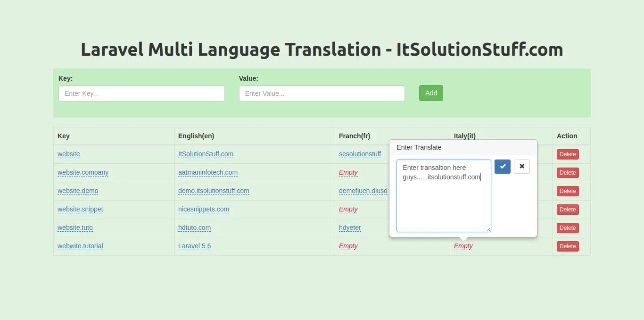
Task: Click the green Add button
Action: coord(431,93)
